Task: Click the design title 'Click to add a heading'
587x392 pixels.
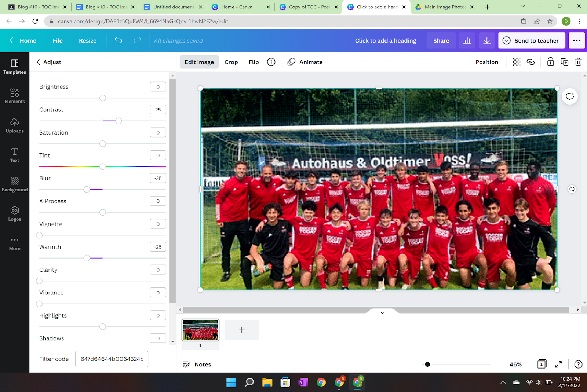Action: (386, 40)
